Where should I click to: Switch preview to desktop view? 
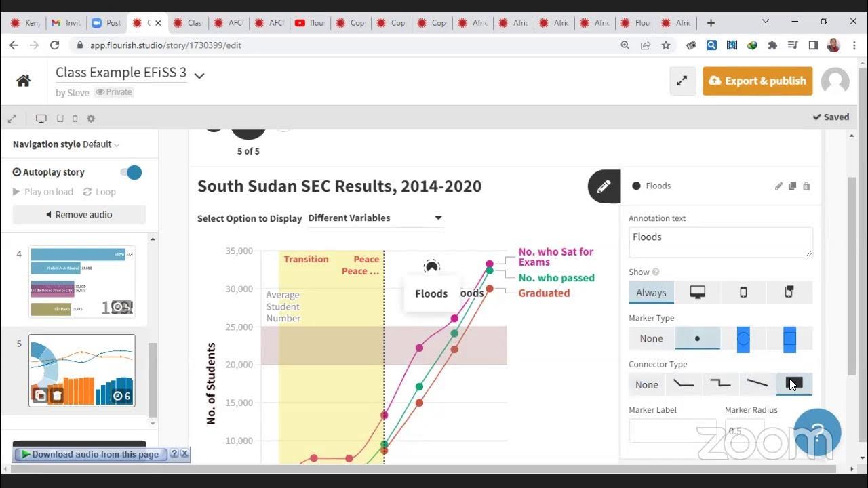pyautogui.click(x=41, y=118)
